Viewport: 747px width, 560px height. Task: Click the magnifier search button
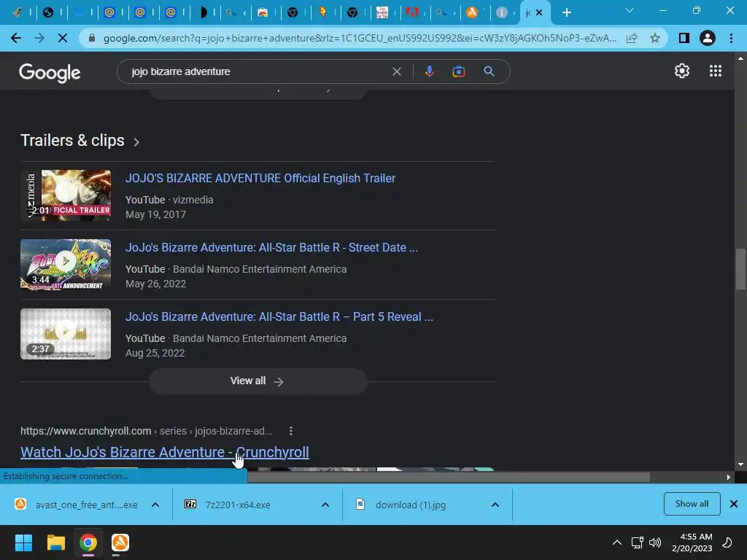point(489,71)
